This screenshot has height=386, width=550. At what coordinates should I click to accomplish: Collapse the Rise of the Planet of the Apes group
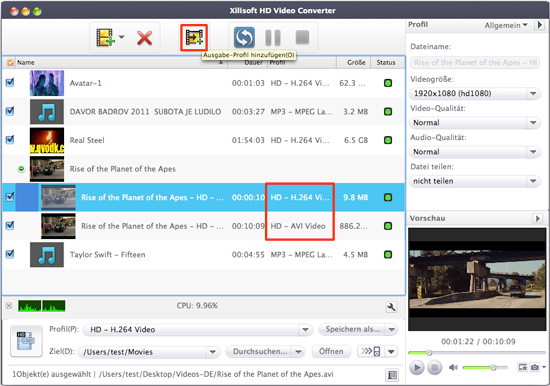point(21,169)
